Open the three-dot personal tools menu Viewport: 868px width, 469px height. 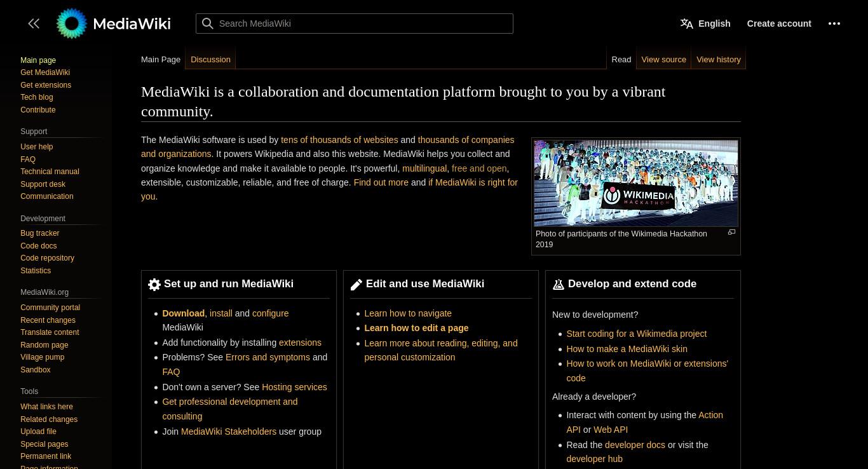pos(834,24)
